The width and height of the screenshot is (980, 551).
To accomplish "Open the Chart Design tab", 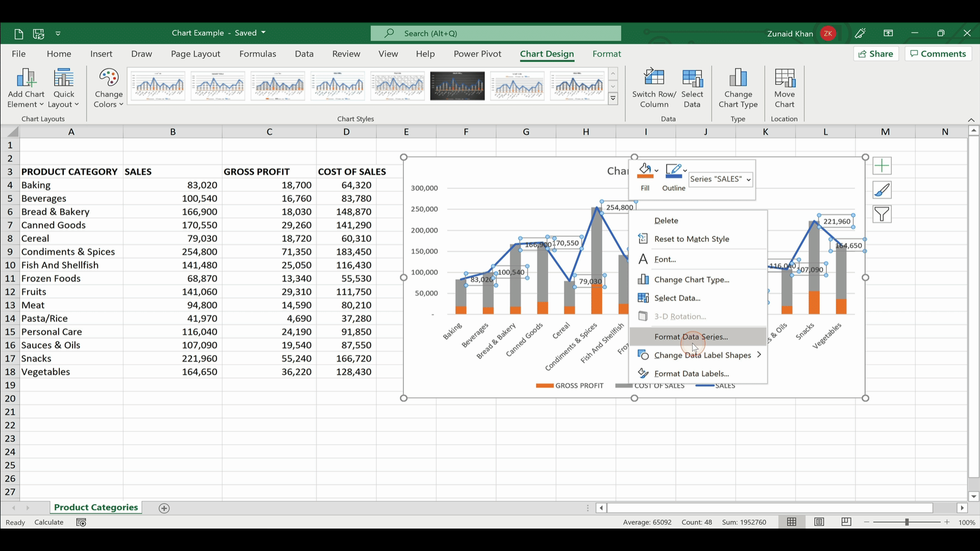I will (547, 54).
